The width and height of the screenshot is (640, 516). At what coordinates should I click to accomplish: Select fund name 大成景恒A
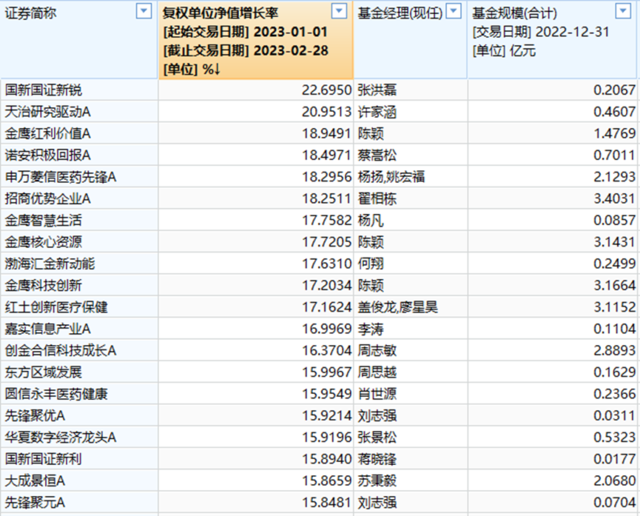[35, 480]
